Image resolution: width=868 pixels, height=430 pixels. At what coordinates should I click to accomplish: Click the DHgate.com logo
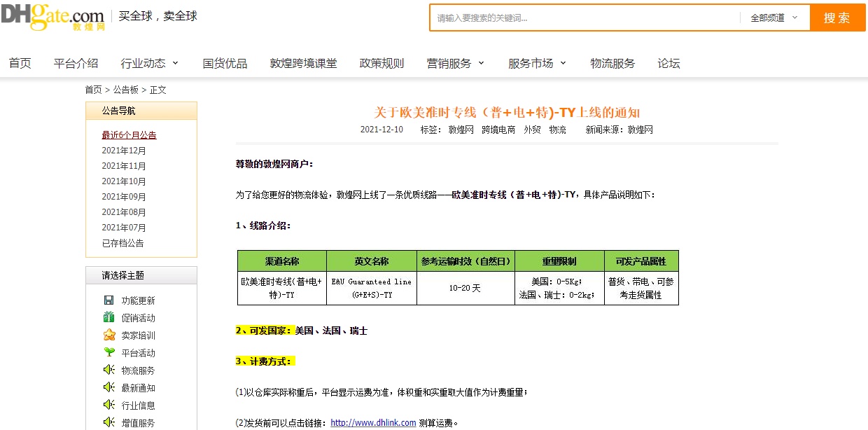click(52, 17)
